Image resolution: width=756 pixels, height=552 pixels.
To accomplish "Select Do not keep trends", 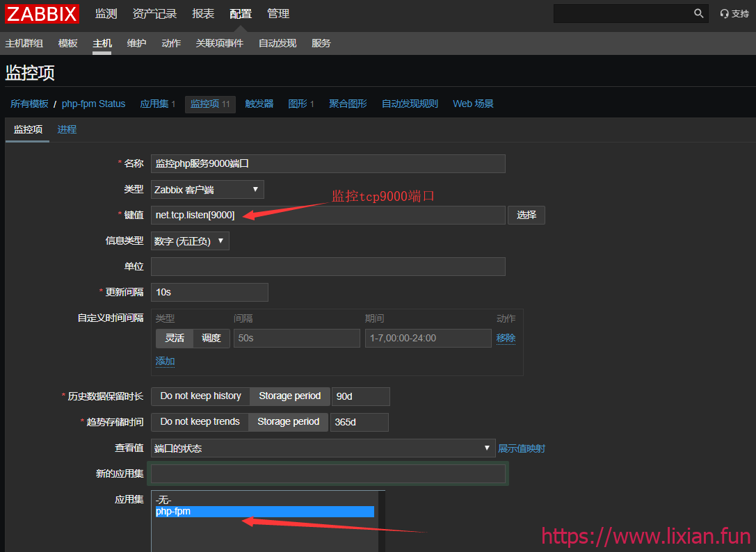I will [x=200, y=422].
